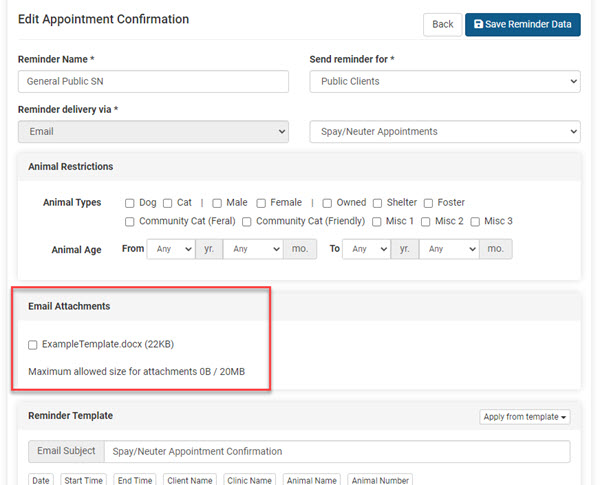Open the Reminder delivery via Email dropdown

point(153,131)
